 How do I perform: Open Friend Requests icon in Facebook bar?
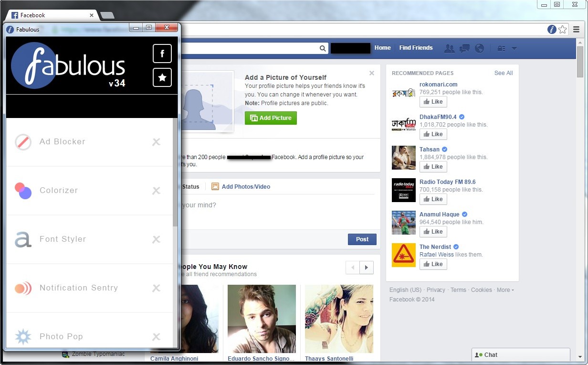449,48
